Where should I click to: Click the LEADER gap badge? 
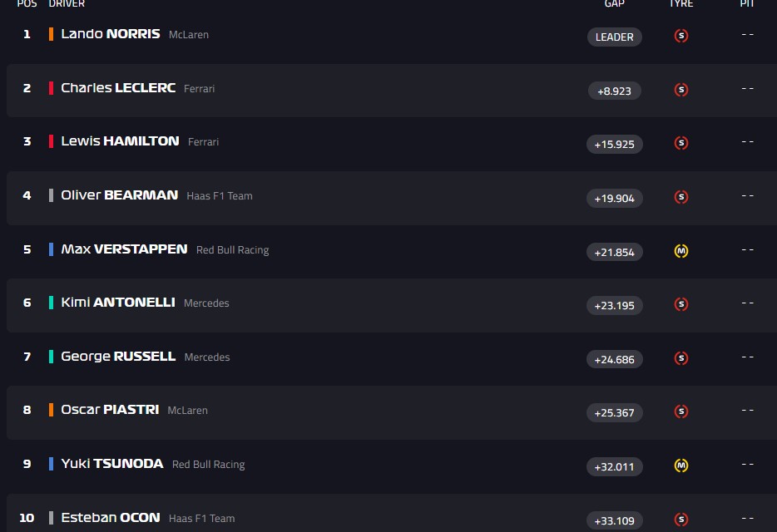pos(615,37)
